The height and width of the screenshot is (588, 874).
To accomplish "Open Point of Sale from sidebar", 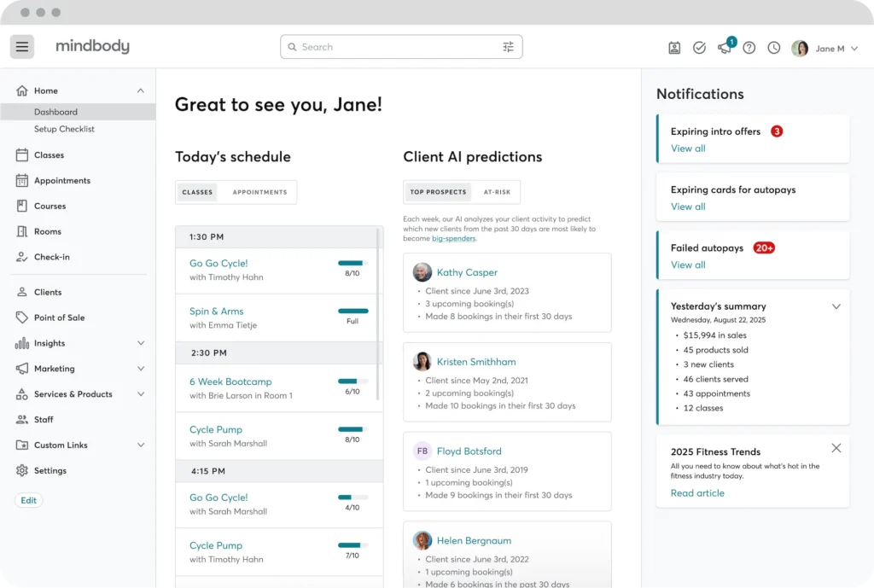I will click(x=59, y=317).
